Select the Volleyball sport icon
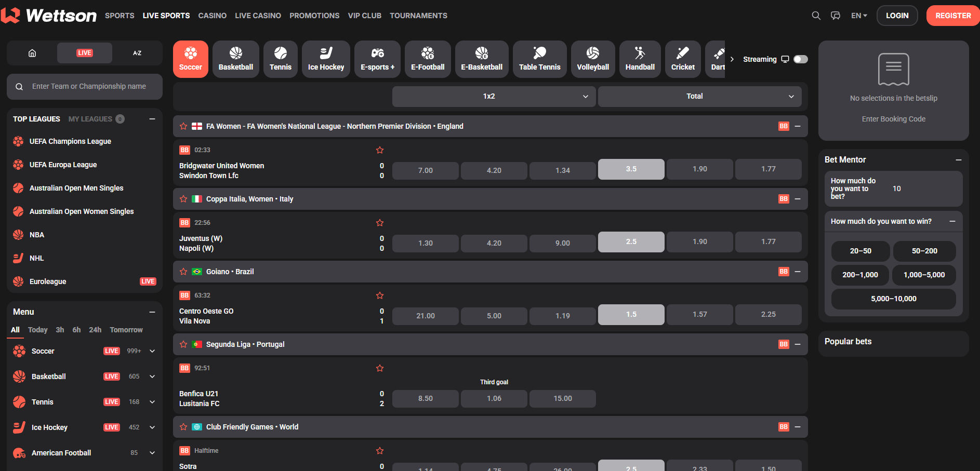The image size is (980, 471). point(593,58)
